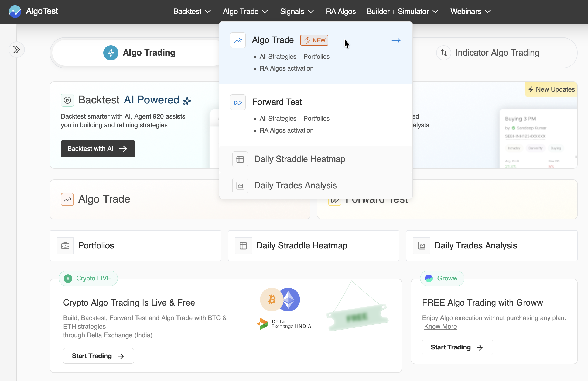This screenshot has height=381, width=588.
Task: Click Daily Trades Analysis chart icon in dropdown
Action: pos(240,186)
